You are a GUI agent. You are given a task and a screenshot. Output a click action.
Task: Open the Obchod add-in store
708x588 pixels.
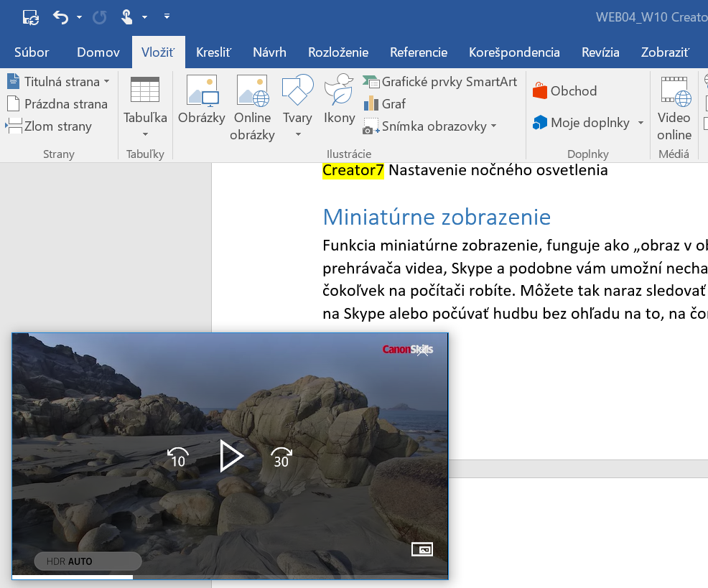[565, 91]
